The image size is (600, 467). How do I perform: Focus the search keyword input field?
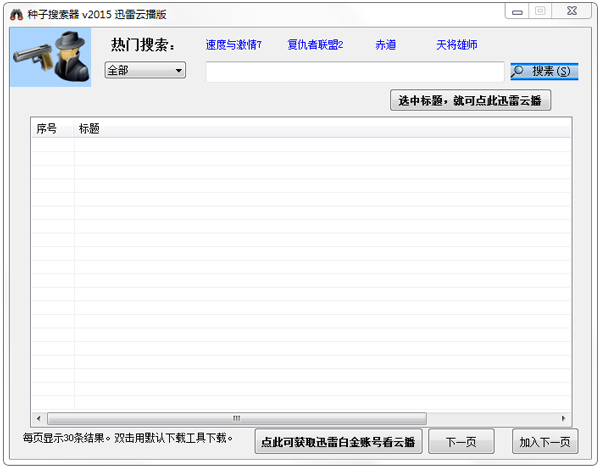point(354,72)
